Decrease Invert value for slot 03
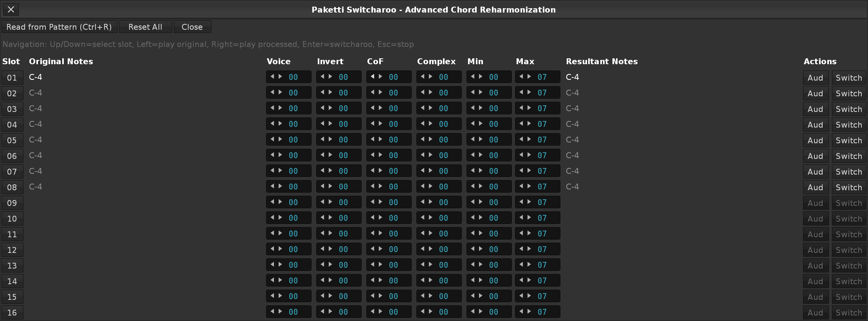The width and height of the screenshot is (868, 321). coord(322,108)
